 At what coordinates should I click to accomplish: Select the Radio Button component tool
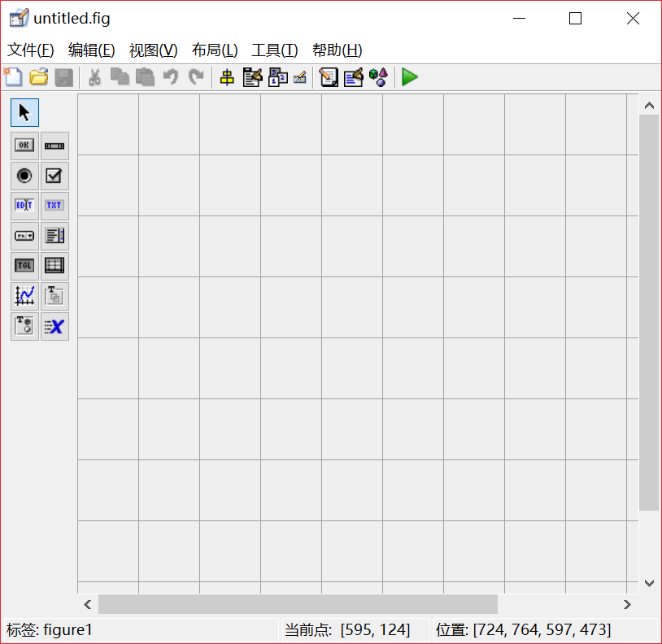[24, 176]
